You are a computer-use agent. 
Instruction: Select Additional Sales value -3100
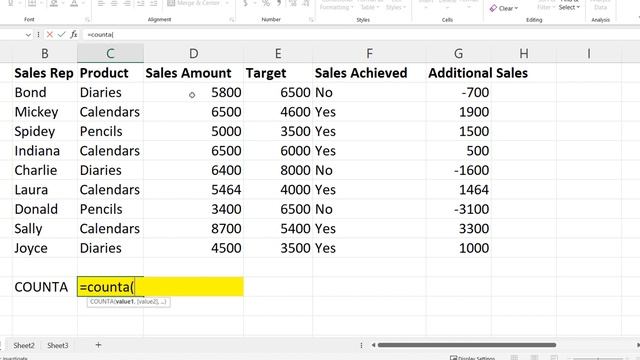point(458,209)
